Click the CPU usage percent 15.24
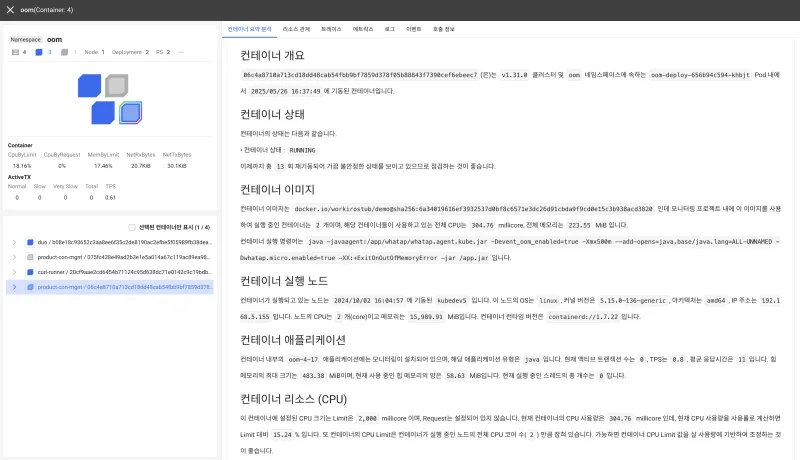The height and width of the screenshot is (460, 800). coord(282,435)
